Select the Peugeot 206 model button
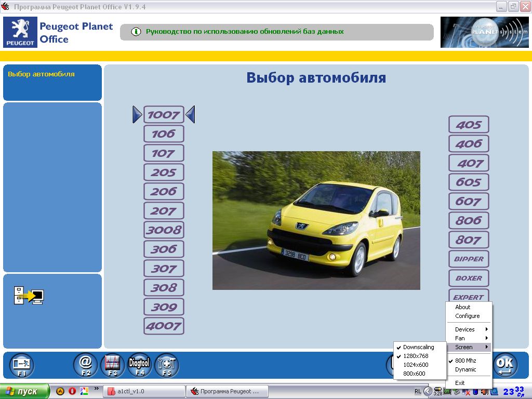The image size is (532, 399). pyautogui.click(x=164, y=192)
